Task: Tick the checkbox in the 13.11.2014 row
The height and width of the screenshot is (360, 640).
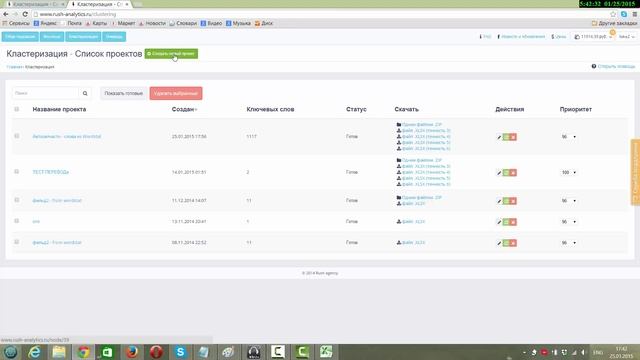Action: pos(17,221)
